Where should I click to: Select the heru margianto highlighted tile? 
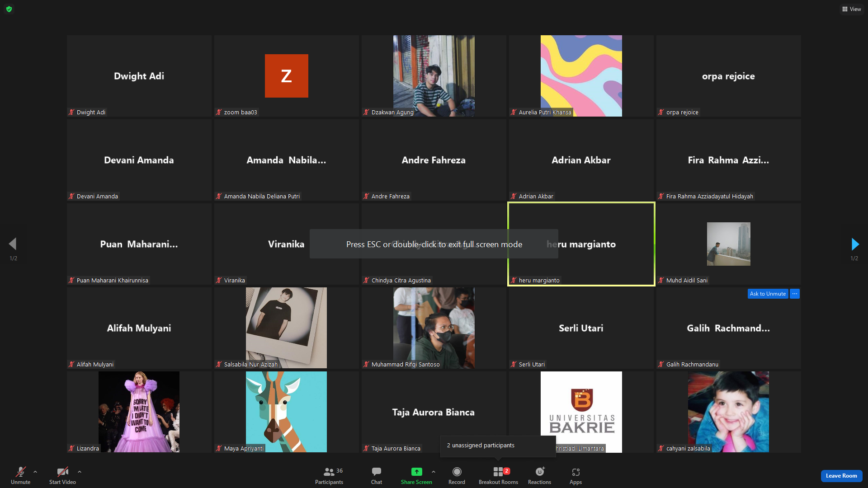click(x=581, y=244)
